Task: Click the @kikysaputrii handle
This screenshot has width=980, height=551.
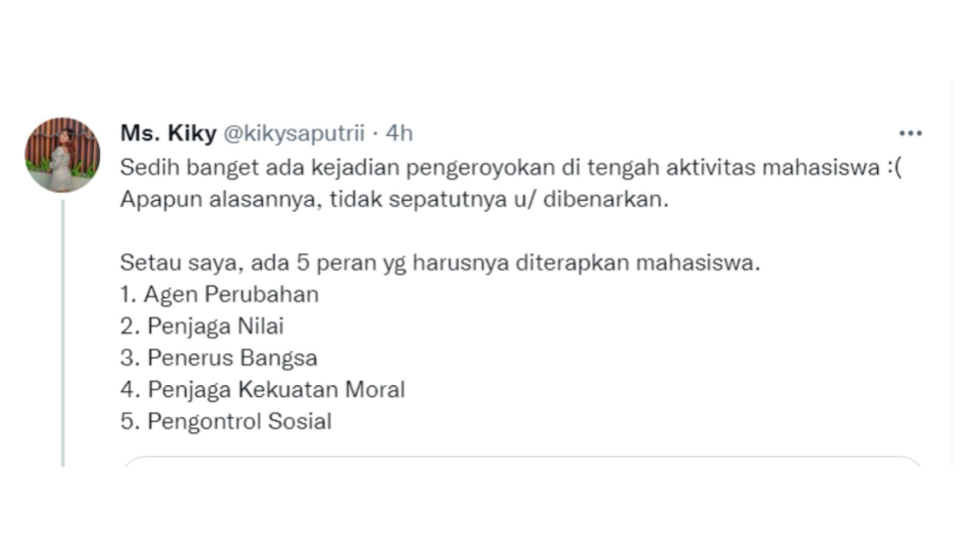Action: click(x=297, y=133)
